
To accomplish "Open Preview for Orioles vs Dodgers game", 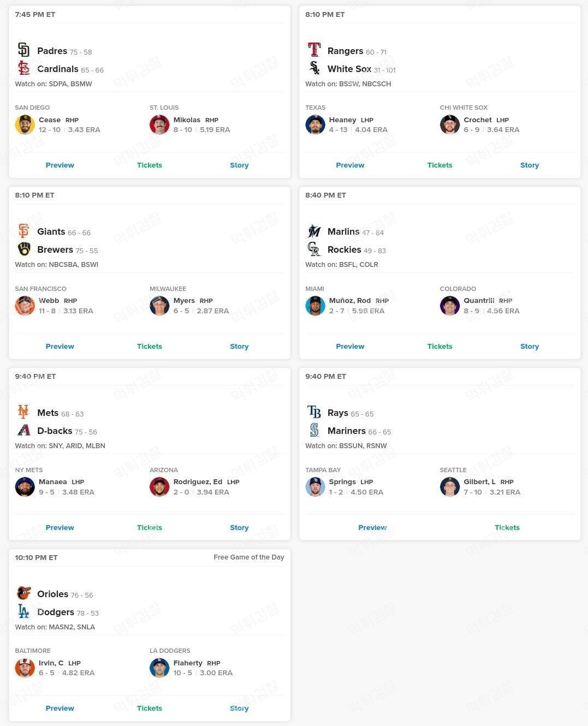I will coord(60,708).
